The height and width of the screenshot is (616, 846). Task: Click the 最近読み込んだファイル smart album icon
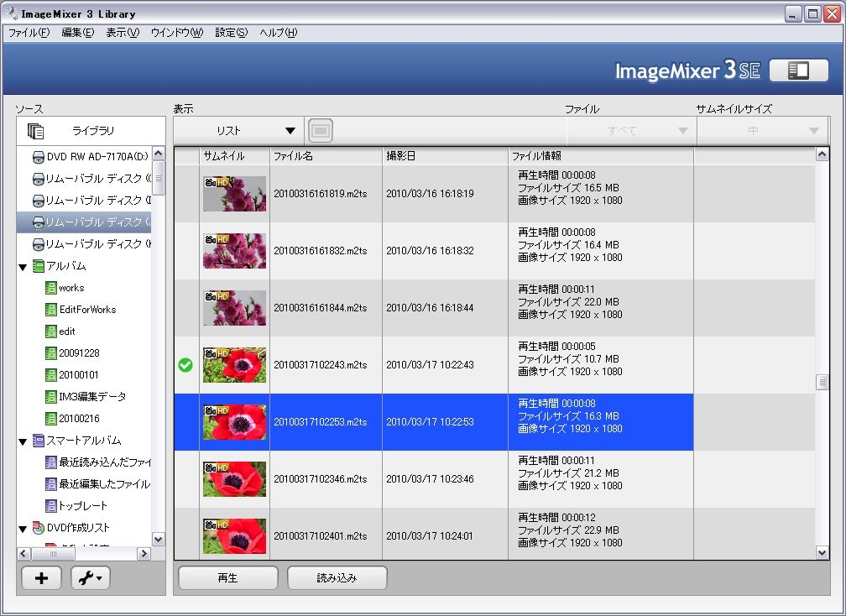tap(50, 462)
